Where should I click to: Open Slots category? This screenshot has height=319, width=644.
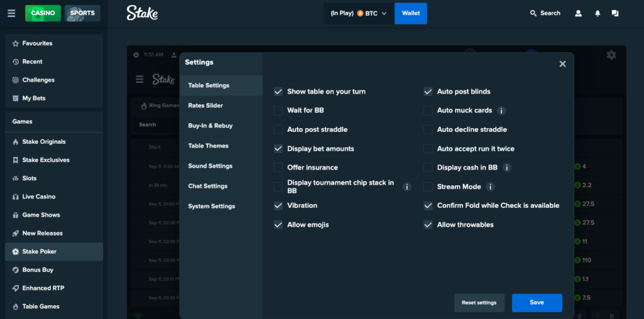(x=54, y=178)
